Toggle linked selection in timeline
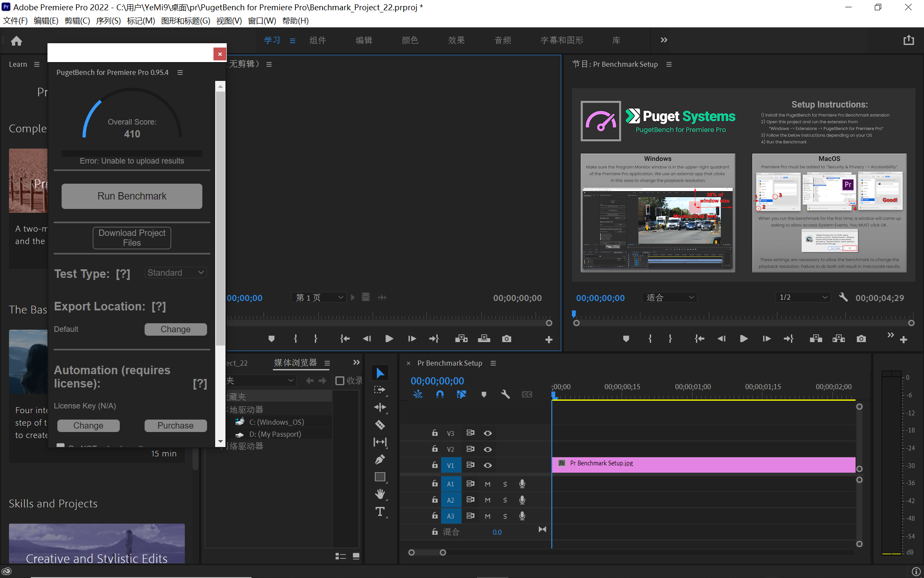Image resolution: width=924 pixels, height=578 pixels. (x=461, y=394)
